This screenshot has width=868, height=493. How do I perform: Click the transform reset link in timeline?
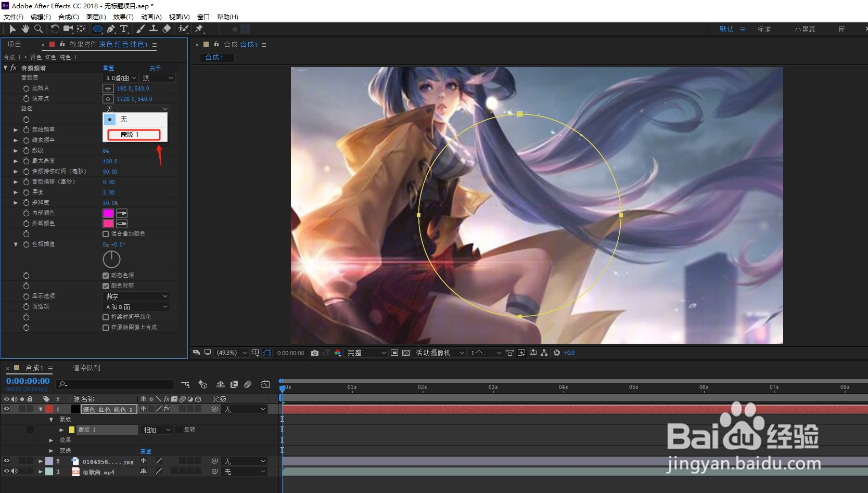(146, 451)
